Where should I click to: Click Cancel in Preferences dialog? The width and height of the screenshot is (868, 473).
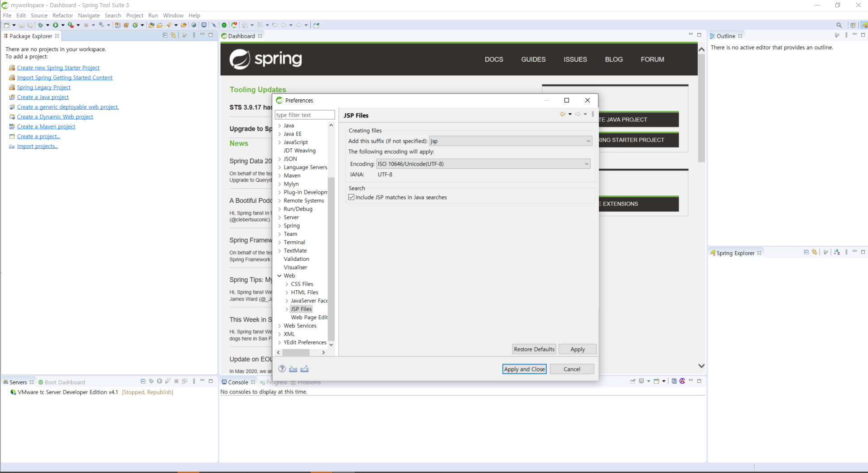(x=572, y=369)
